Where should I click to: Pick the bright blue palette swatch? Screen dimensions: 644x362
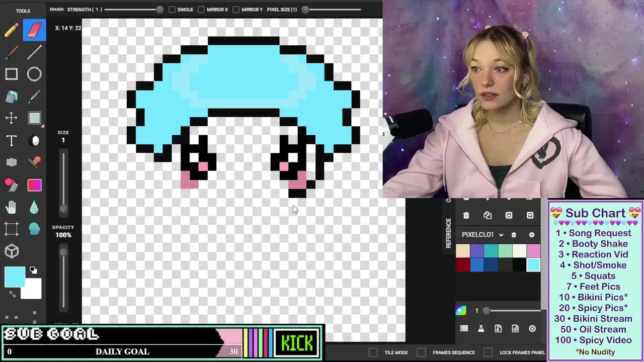coord(477,265)
